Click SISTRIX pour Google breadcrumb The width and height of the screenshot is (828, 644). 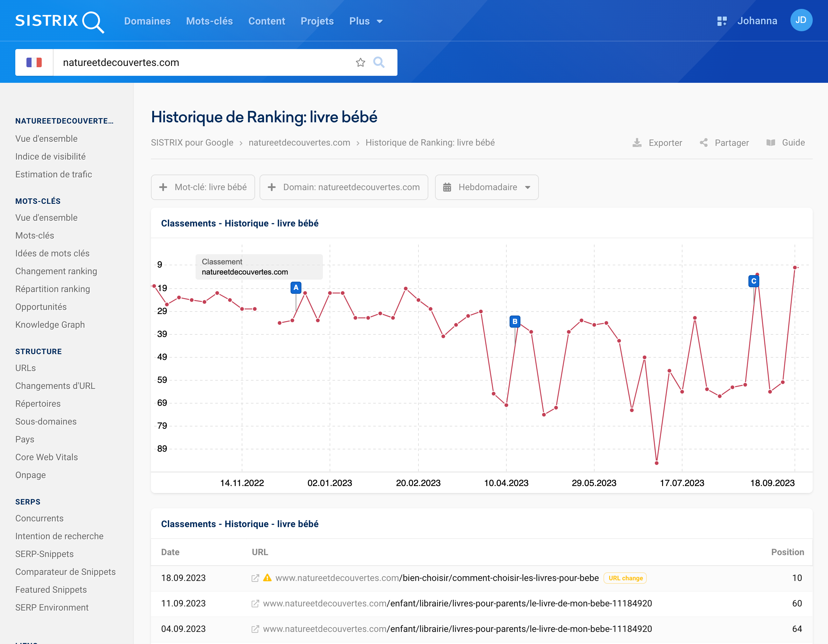[192, 143]
